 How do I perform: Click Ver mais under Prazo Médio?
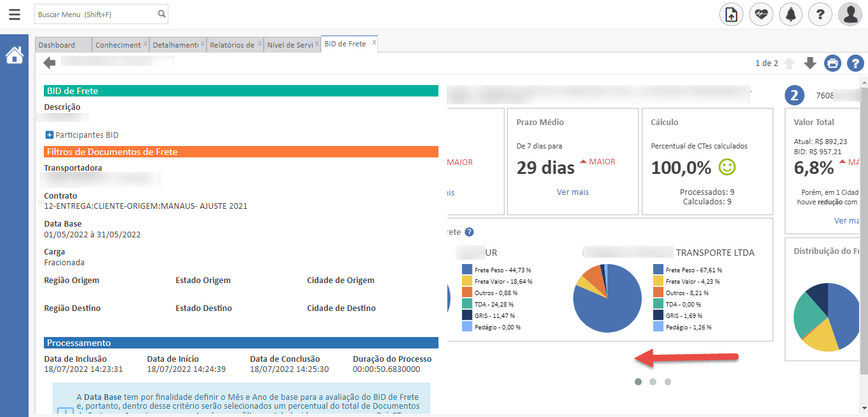click(573, 192)
